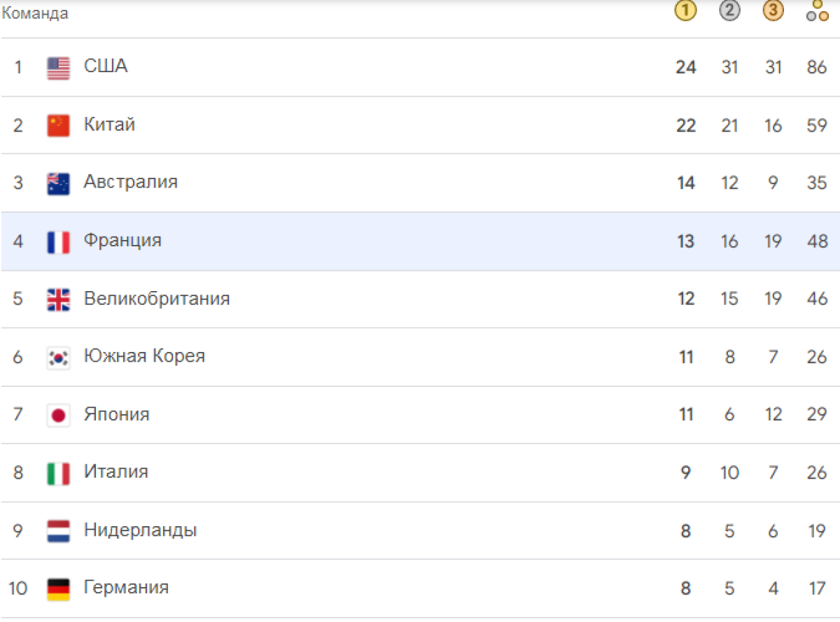Screen dimensions: 840x622
Task: Click the total medals column icon
Action: coord(817,10)
